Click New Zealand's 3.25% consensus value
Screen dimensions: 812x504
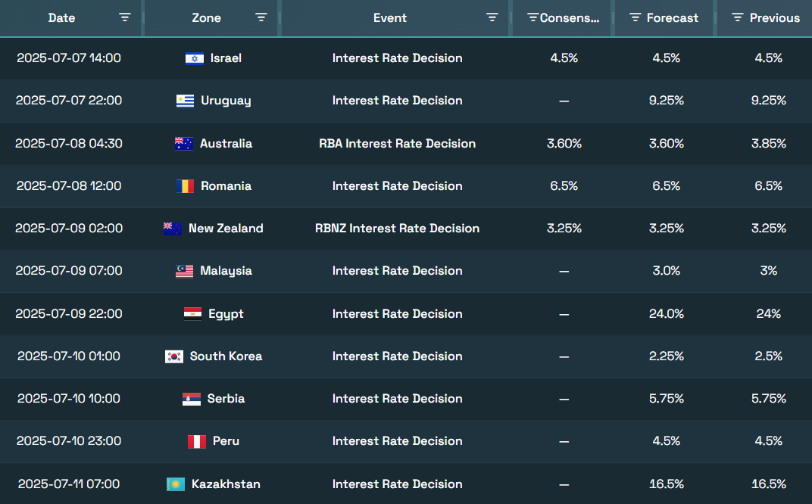564,229
